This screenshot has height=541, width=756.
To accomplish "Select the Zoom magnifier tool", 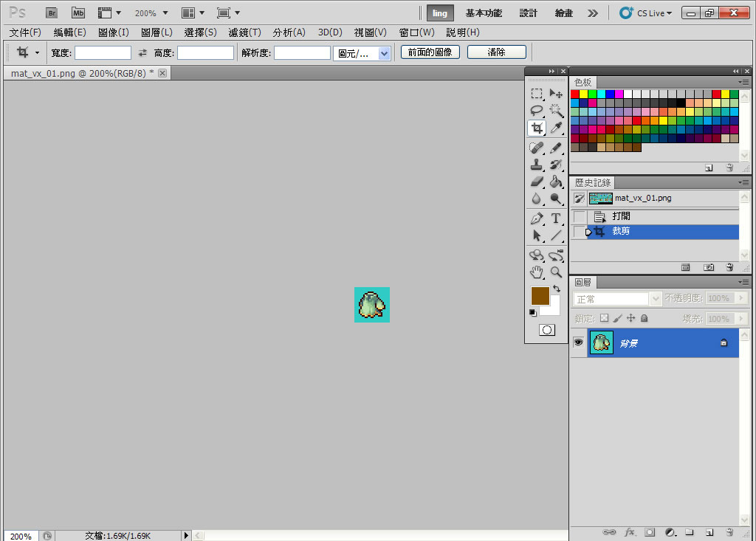I will [556, 272].
